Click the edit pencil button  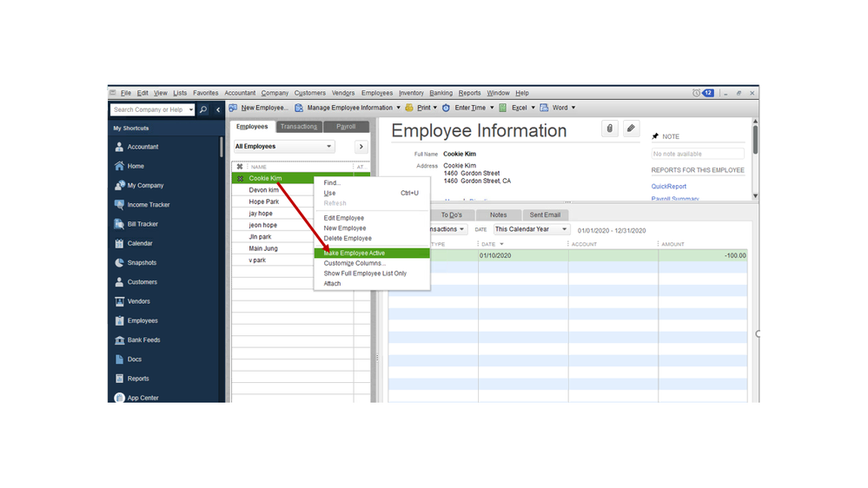point(631,129)
